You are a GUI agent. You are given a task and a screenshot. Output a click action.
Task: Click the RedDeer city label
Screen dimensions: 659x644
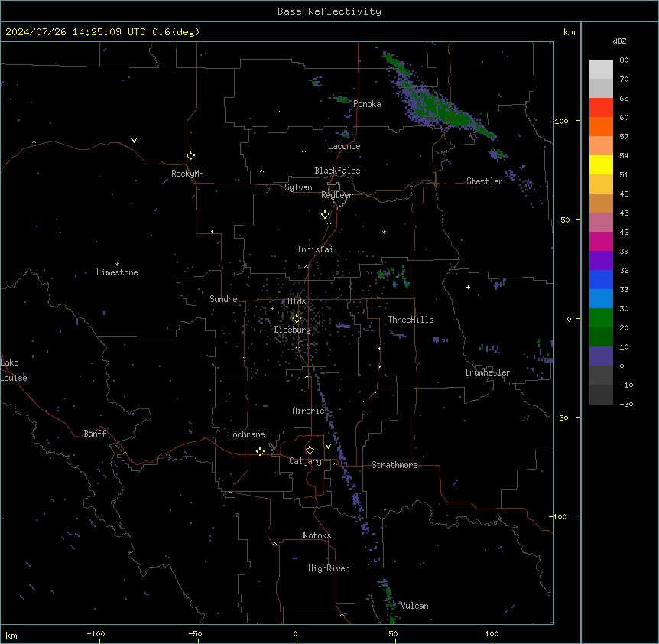336,196
